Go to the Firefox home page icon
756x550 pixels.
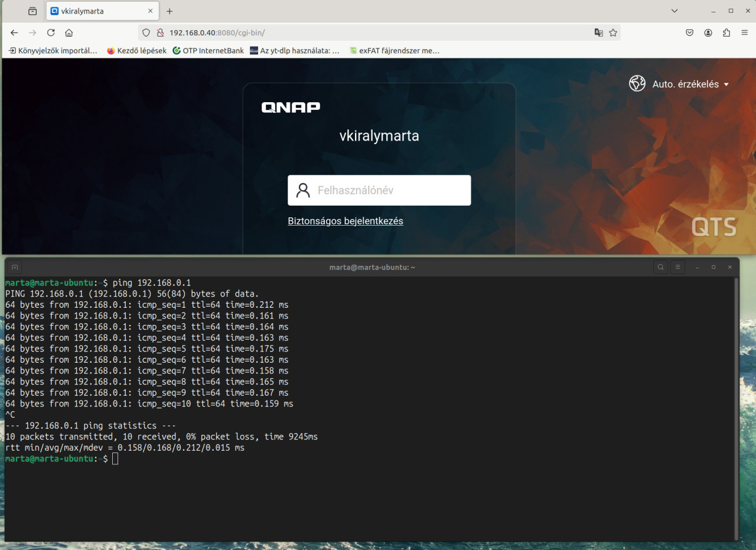point(69,32)
